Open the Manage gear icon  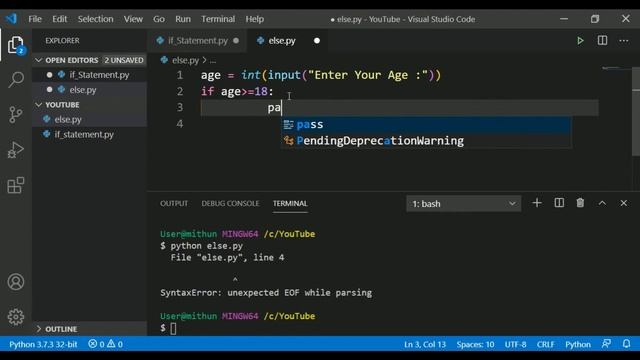click(x=16, y=317)
